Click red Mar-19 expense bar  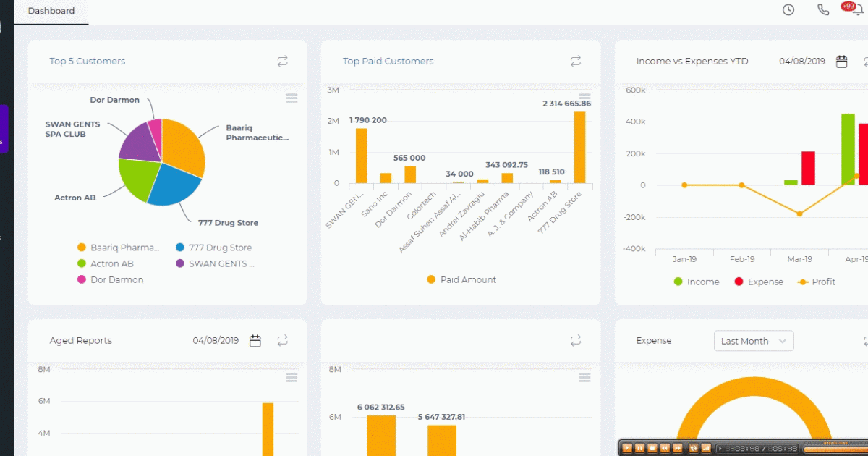808,168
